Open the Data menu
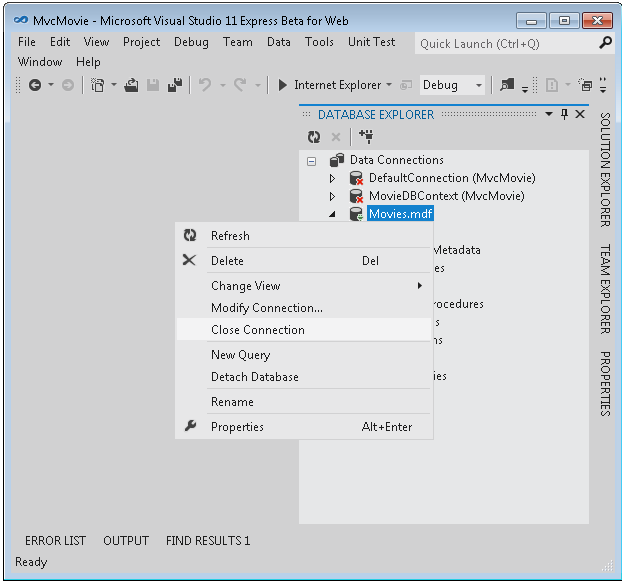Image resolution: width=622 pixels, height=583 pixels. [x=278, y=42]
